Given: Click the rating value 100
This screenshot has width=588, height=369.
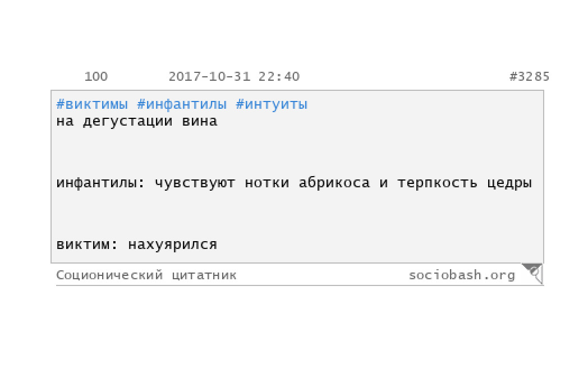Looking at the screenshot, I should (x=96, y=76).
